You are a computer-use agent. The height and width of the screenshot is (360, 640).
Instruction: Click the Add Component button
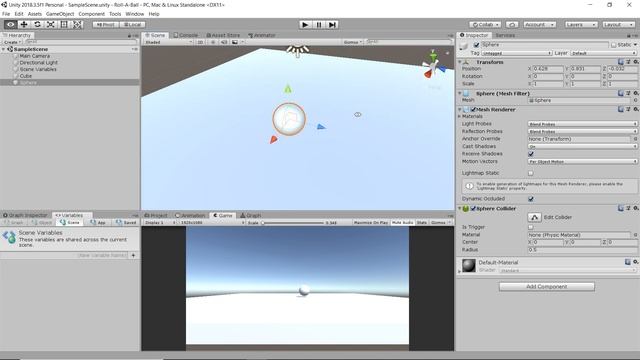(547, 287)
